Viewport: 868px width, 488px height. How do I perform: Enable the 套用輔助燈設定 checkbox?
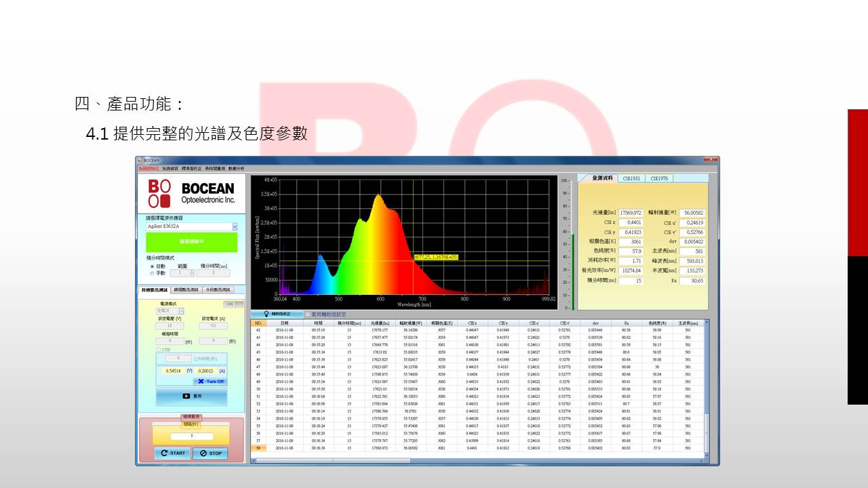tap(307, 314)
